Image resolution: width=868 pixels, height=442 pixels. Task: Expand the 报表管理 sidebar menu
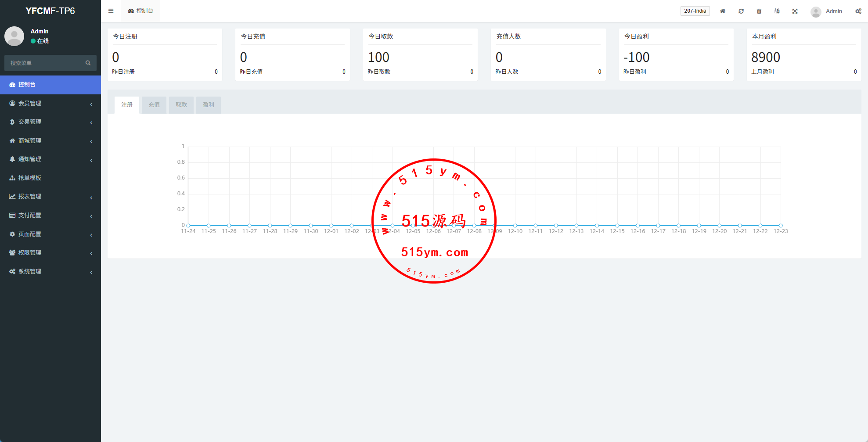(x=50, y=197)
